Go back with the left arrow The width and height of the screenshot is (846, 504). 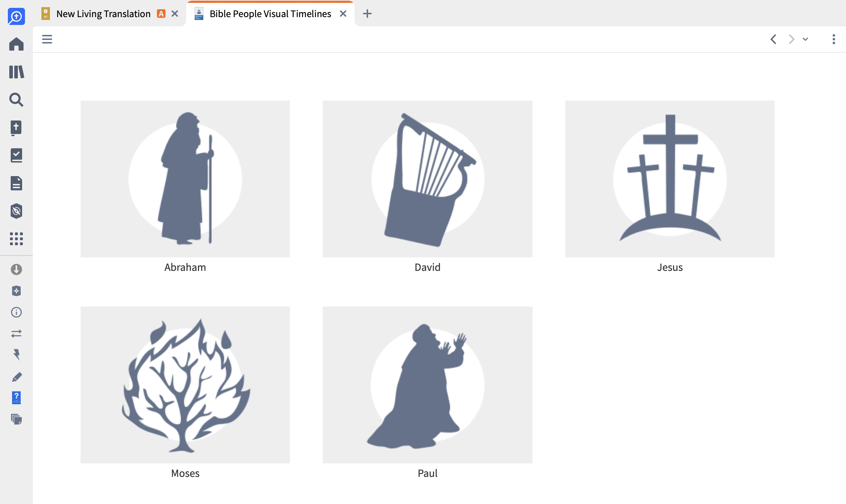[x=773, y=39]
